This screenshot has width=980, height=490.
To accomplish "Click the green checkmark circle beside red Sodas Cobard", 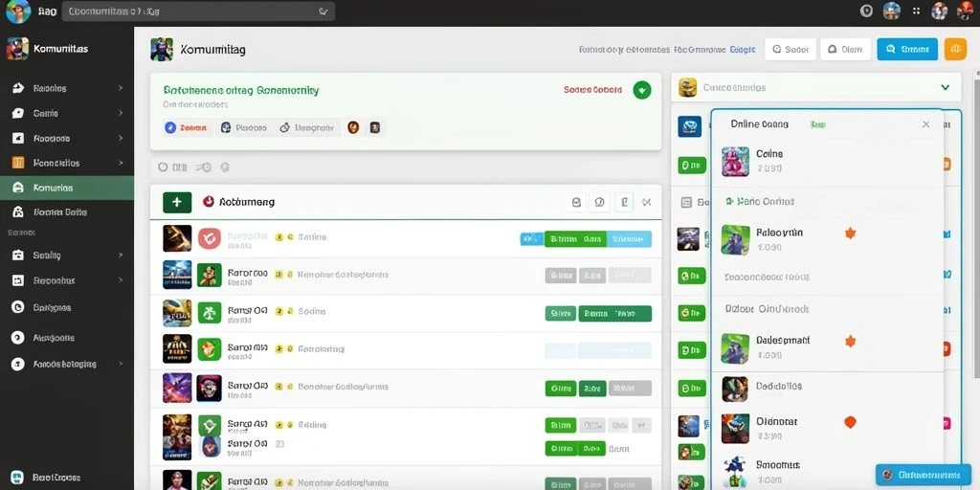I will point(642,90).
